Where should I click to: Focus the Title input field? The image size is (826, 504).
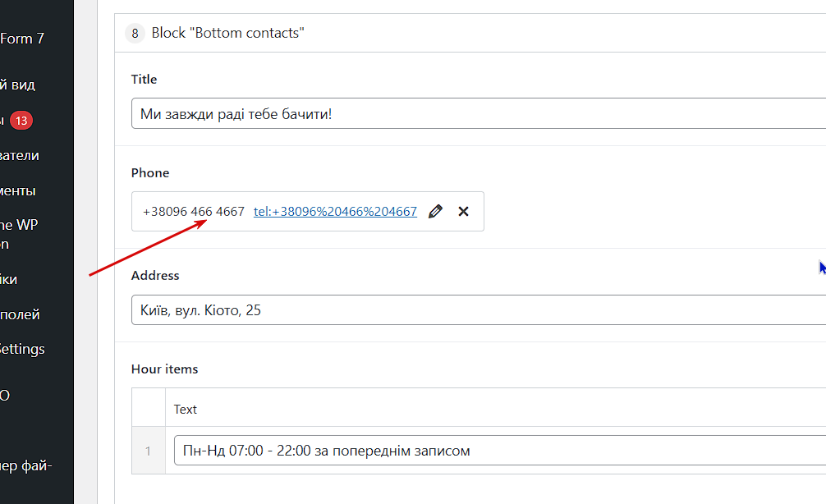(x=478, y=113)
